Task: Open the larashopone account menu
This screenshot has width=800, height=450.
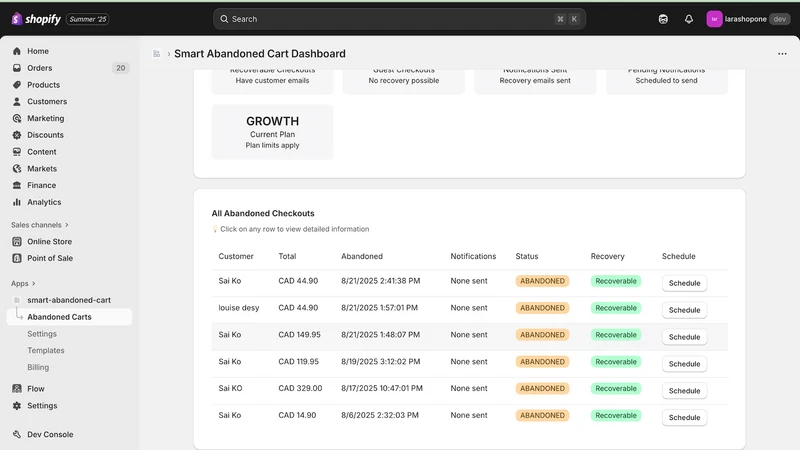Action: click(x=748, y=19)
